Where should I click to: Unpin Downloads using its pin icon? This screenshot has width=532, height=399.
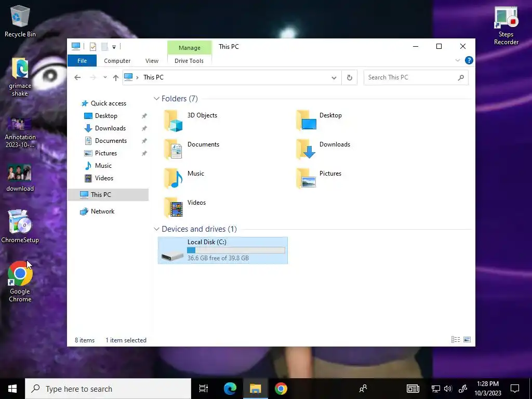point(144,128)
